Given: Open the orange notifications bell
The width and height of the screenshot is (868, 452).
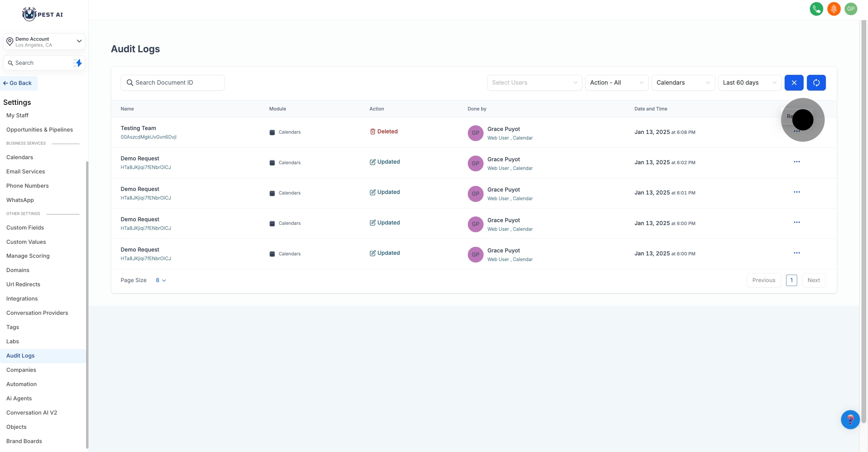Looking at the screenshot, I should coord(834,9).
